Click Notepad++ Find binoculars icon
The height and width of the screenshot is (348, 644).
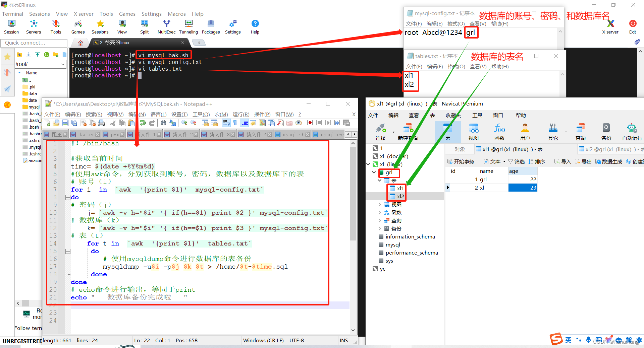[x=163, y=123]
